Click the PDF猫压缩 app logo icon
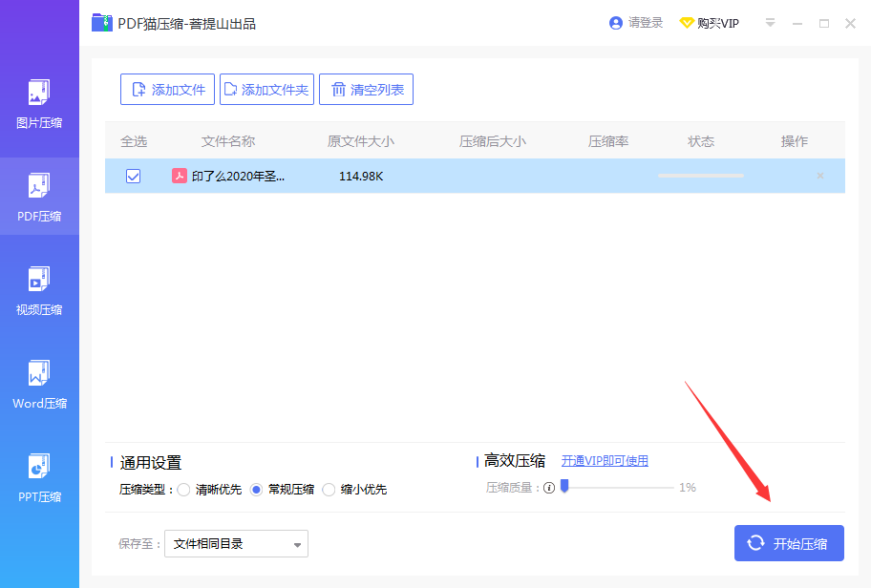871x588 pixels. click(101, 23)
